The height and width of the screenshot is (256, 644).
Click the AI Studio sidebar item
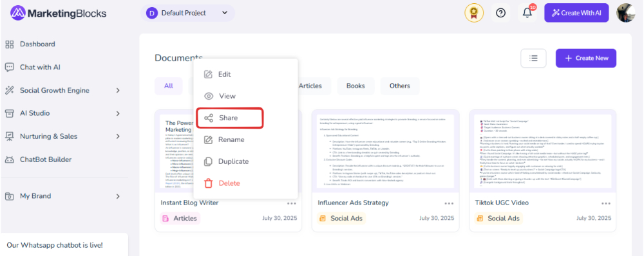(35, 113)
